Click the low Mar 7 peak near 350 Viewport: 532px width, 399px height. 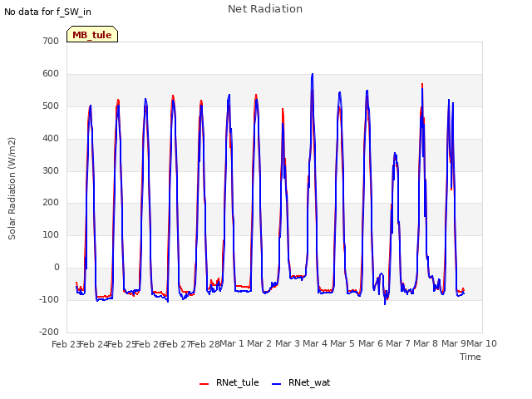395,154
